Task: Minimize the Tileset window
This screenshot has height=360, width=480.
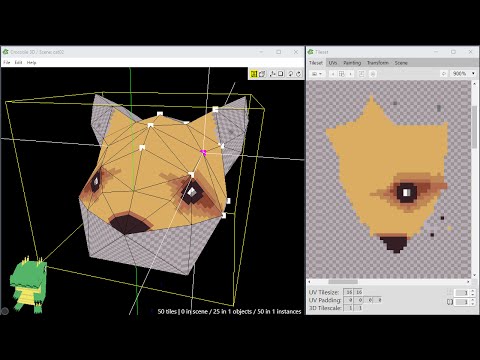Action: coord(436,52)
